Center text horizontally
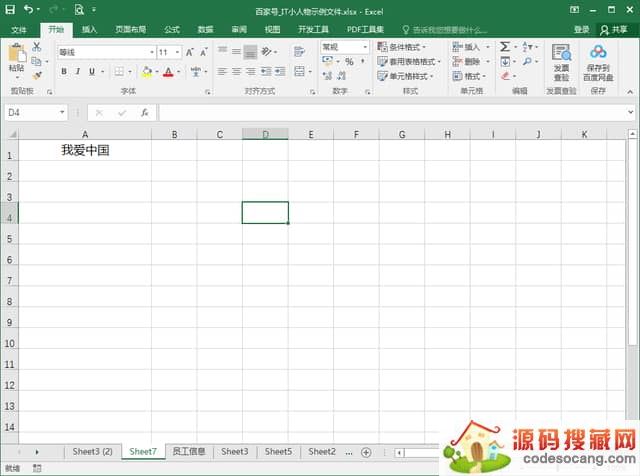 (x=236, y=72)
